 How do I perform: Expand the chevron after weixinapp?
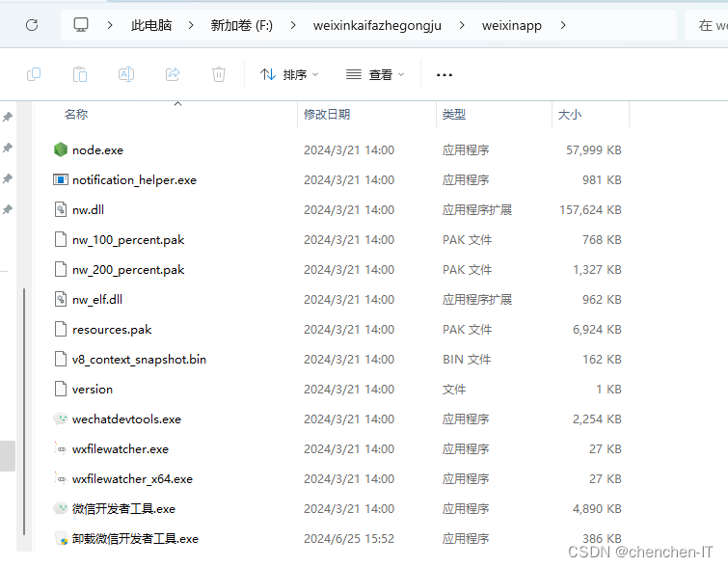tap(563, 25)
